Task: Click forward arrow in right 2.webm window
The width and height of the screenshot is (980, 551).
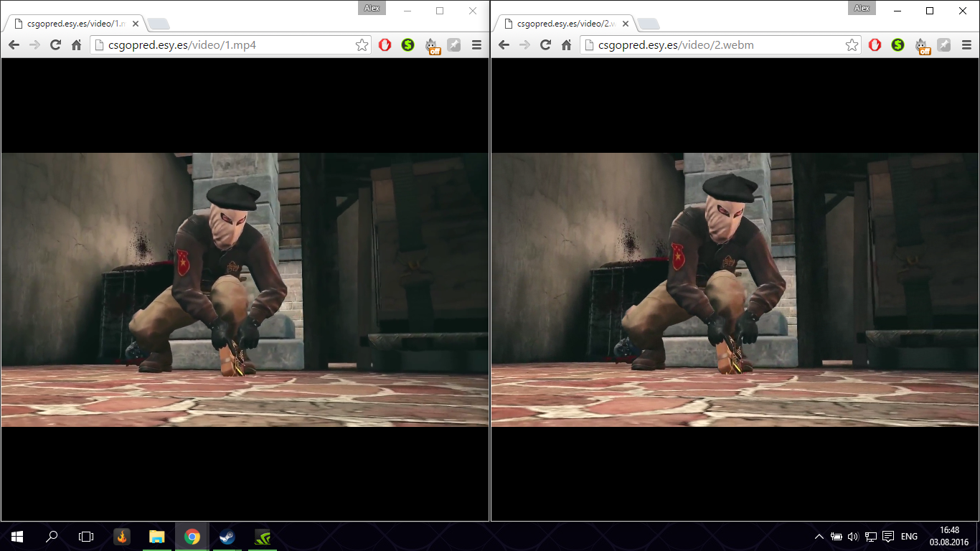Action: (524, 45)
